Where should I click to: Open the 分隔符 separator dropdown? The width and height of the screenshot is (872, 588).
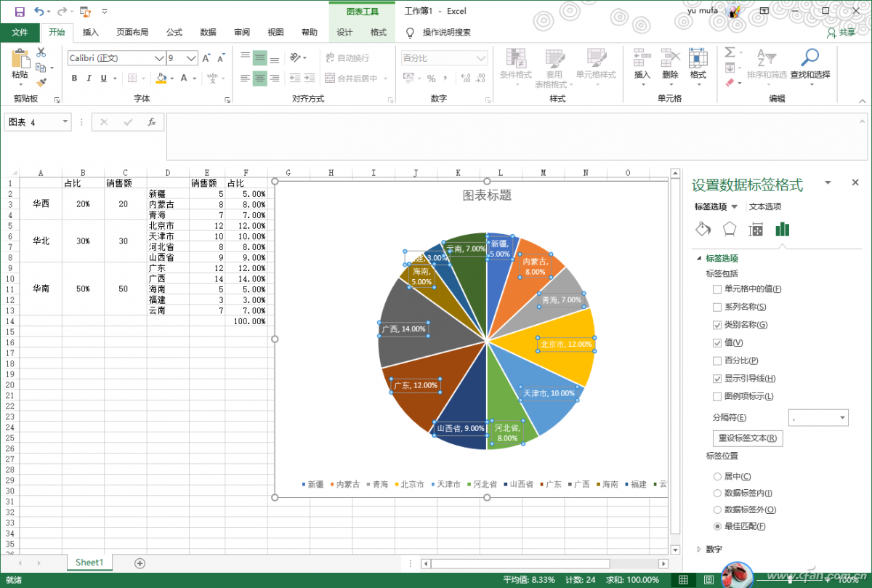click(842, 418)
